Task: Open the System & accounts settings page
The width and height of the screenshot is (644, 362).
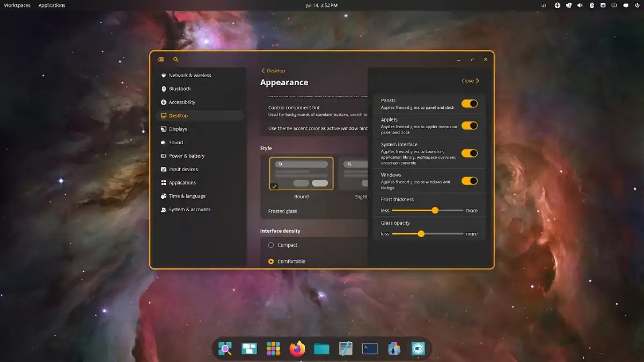Action: point(200,210)
